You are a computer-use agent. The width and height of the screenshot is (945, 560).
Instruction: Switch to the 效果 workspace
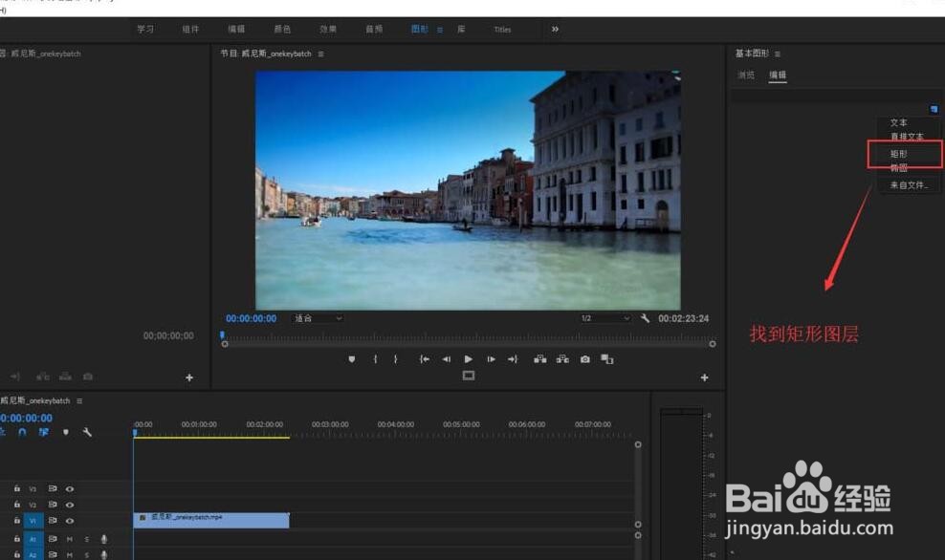328,29
